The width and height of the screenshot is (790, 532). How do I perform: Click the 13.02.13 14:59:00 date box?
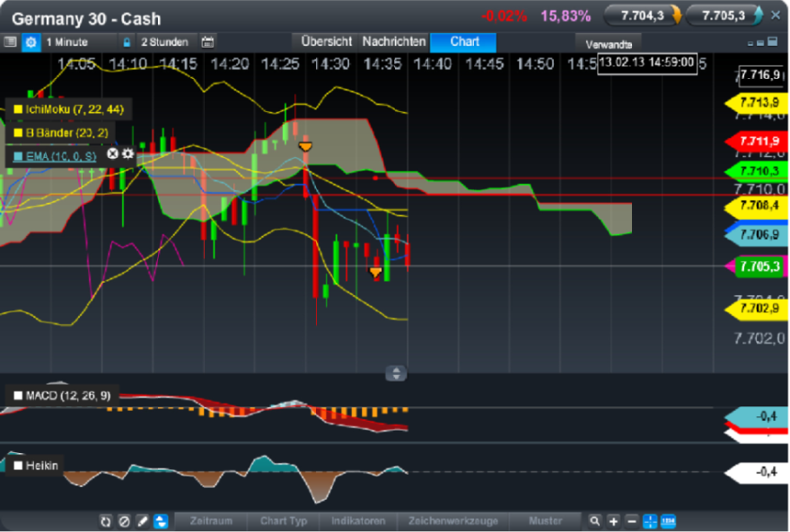tap(647, 63)
